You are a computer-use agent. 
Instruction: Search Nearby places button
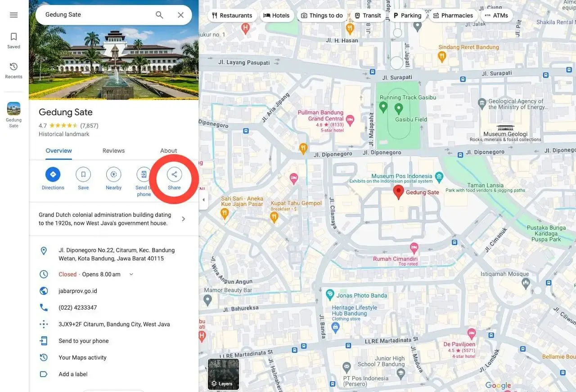pos(113,178)
